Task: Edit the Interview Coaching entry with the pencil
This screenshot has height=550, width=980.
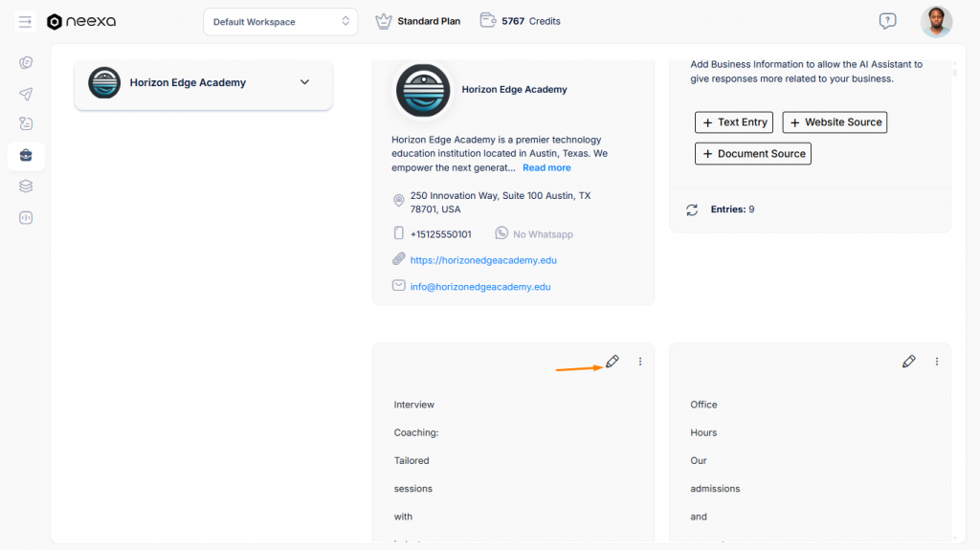Action: (612, 362)
